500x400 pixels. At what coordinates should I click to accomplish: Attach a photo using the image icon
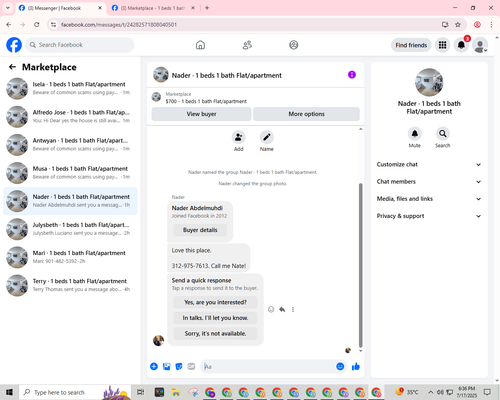167,367
